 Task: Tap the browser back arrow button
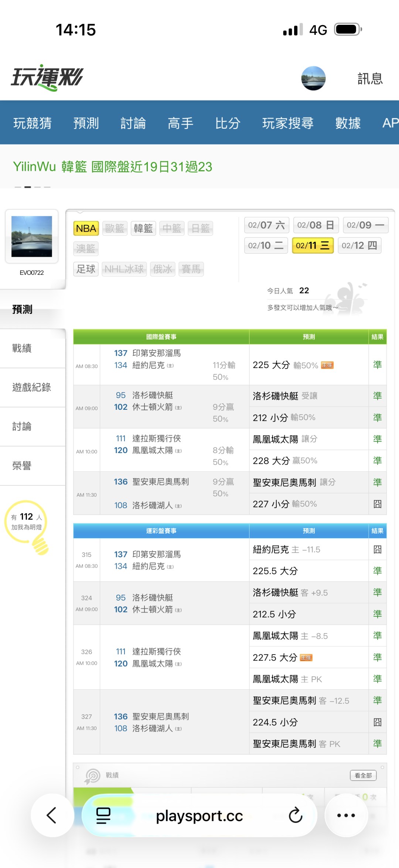point(52,815)
